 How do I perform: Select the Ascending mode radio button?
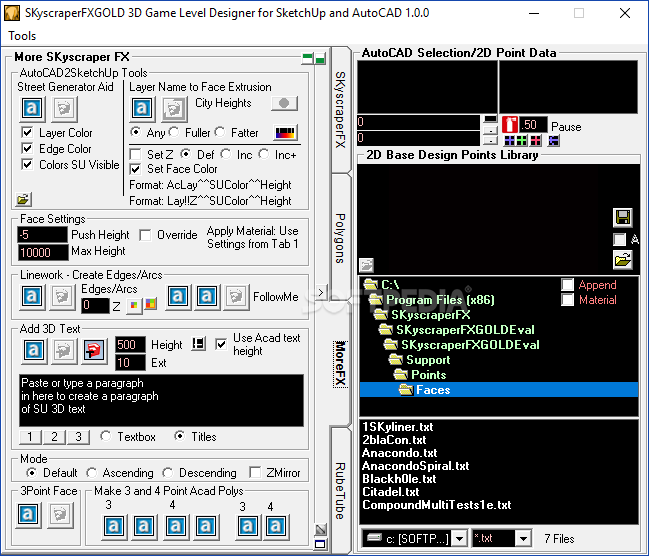[91, 472]
